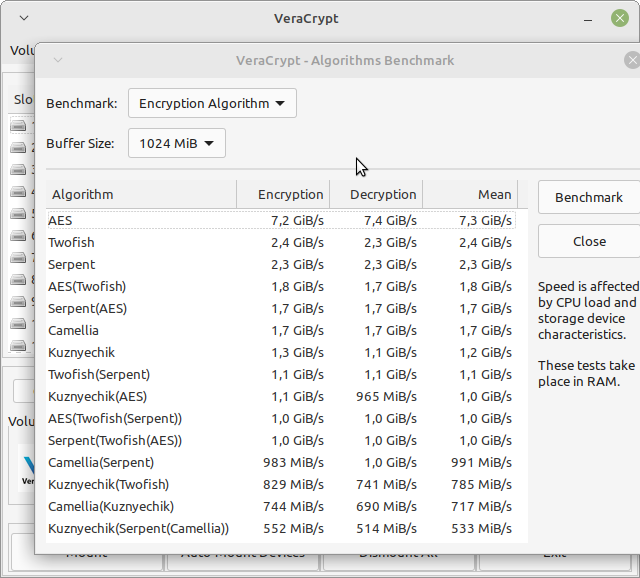
Task: Click Kuznyechik mean value 1,2 GiB/s
Action: click(x=485, y=353)
